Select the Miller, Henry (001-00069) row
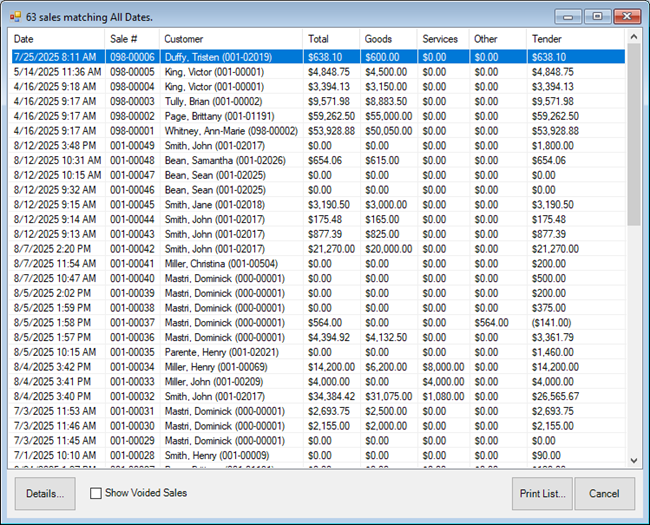Viewport: 650px width, 525px height. point(318,367)
